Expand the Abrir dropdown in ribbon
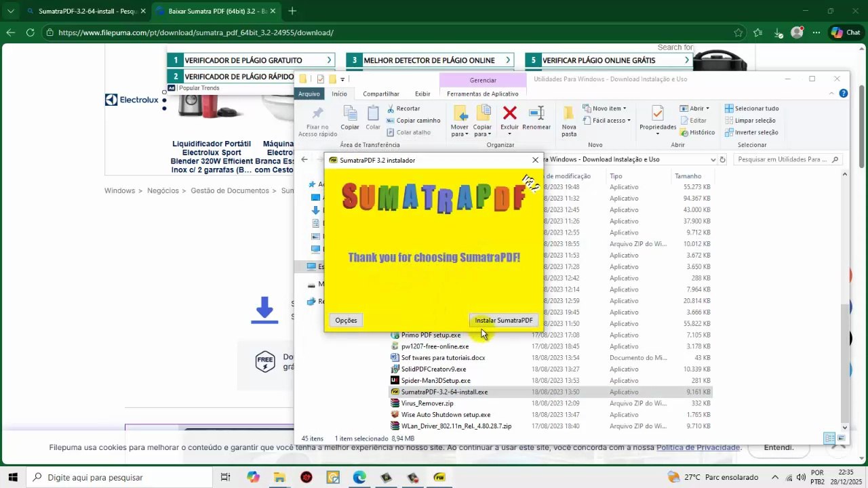This screenshot has width=868, height=488. click(x=694, y=108)
